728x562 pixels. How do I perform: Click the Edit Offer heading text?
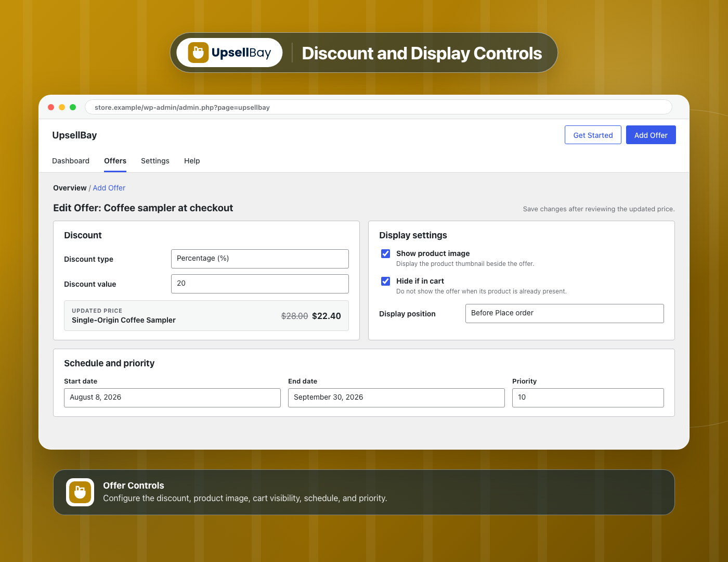143,208
